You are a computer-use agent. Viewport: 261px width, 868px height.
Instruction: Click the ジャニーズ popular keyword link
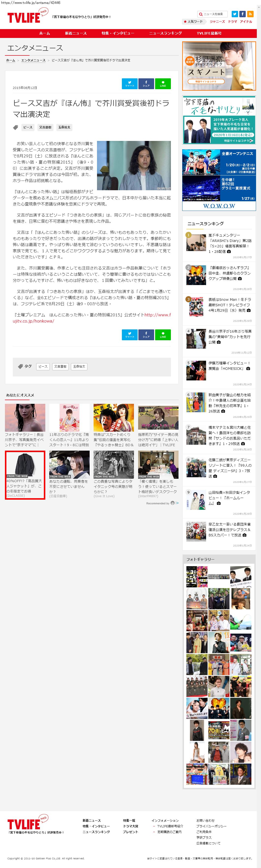pos(217,22)
